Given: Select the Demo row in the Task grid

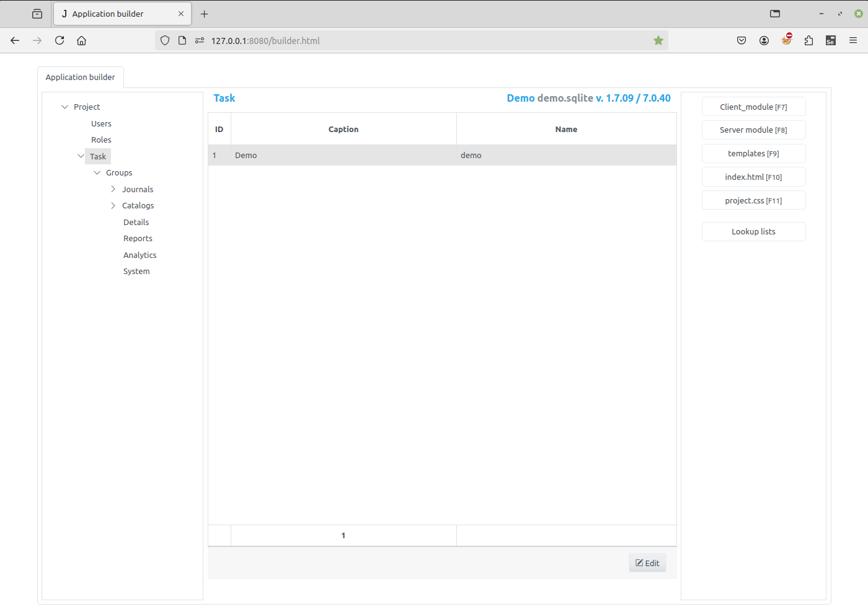Looking at the screenshot, I should pos(343,155).
